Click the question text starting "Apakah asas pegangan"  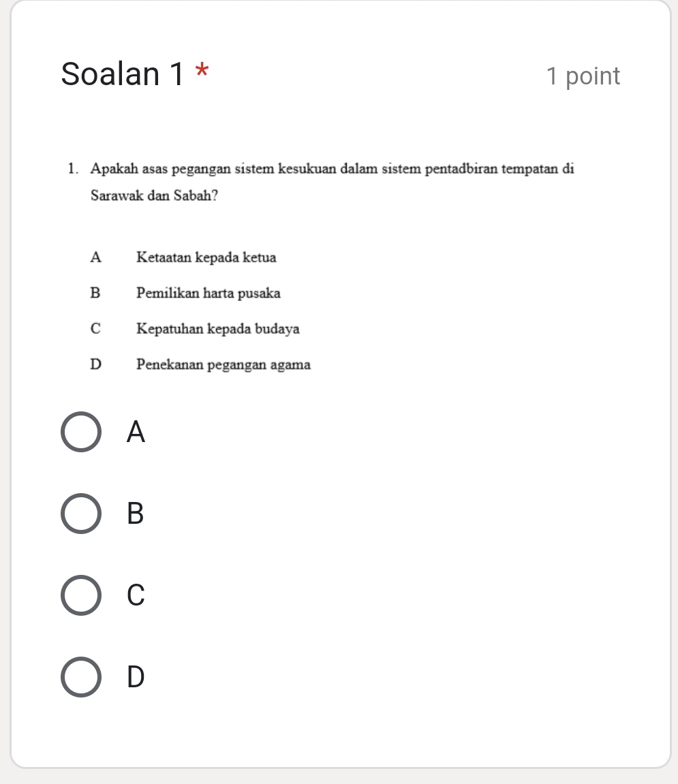[332, 168]
